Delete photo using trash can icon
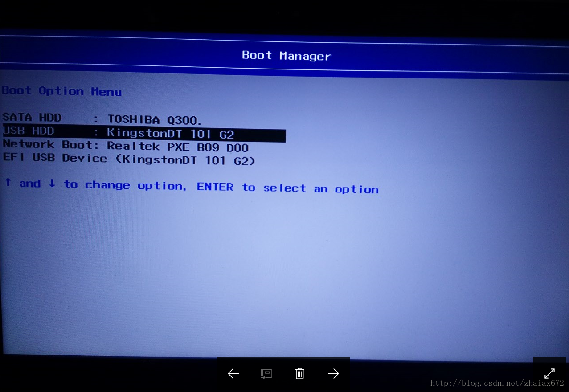Screen dimensions: 569x392 [300, 374]
